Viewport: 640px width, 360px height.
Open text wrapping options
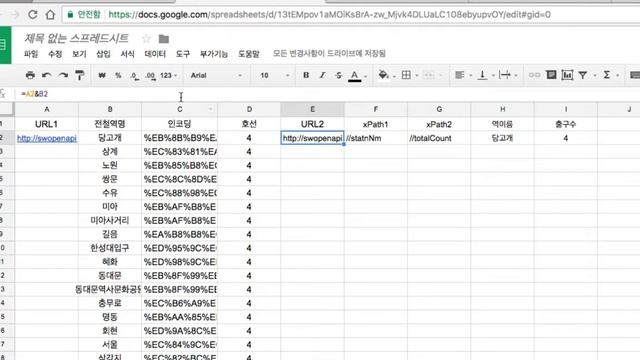505,75
